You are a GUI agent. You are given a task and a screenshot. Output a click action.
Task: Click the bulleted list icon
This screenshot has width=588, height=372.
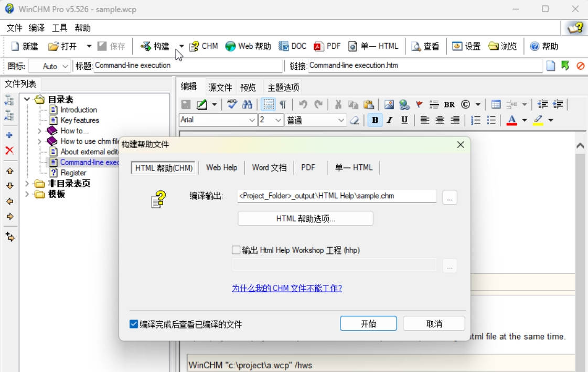coord(491,120)
